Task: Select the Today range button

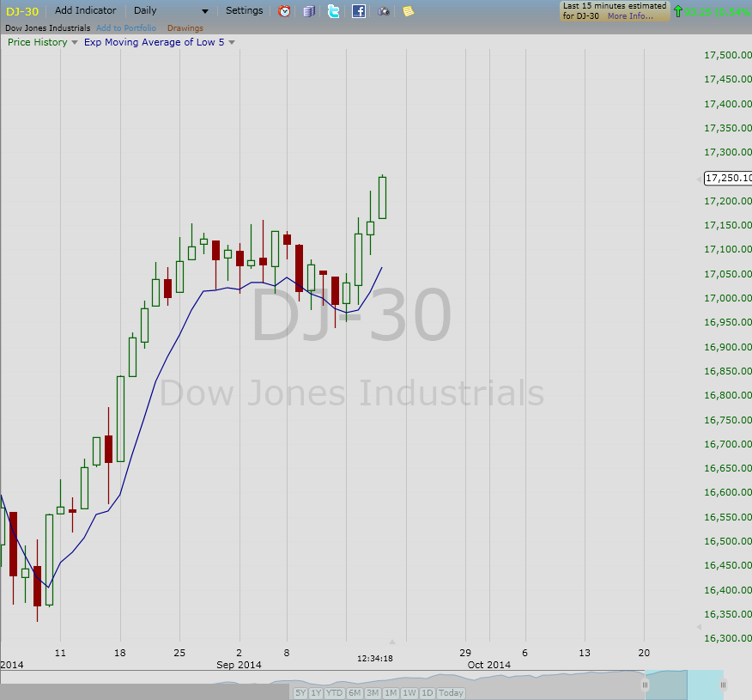Action: 451,693
